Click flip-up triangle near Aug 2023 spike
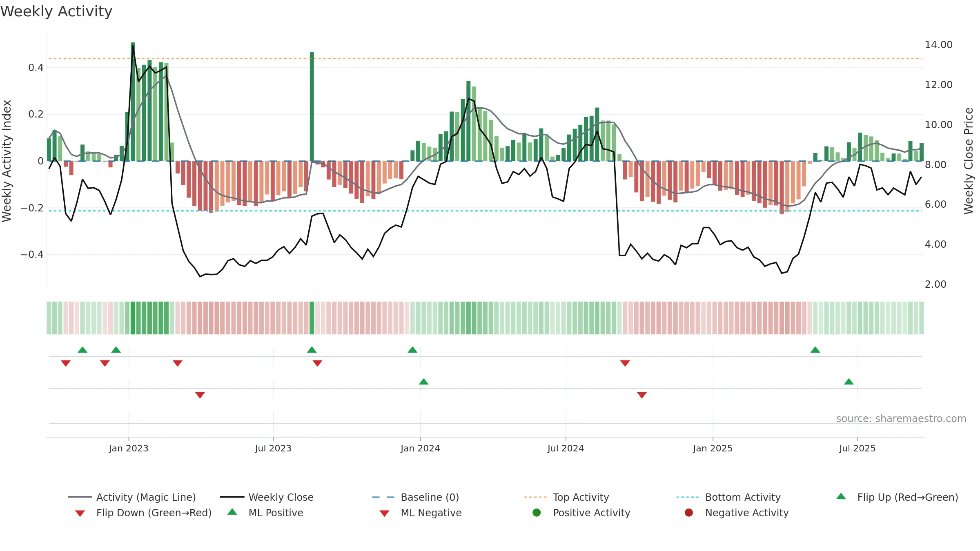The image size is (980, 551). 312,350
